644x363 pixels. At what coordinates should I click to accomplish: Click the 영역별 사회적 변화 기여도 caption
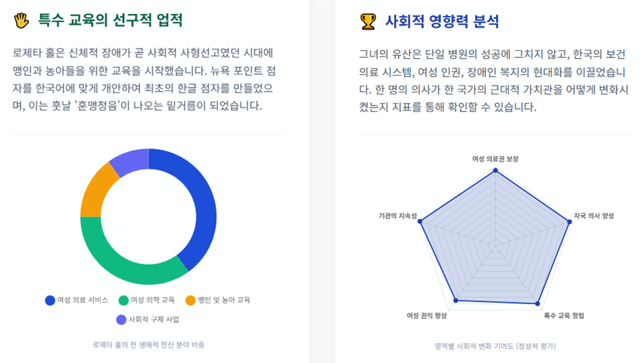point(495,346)
